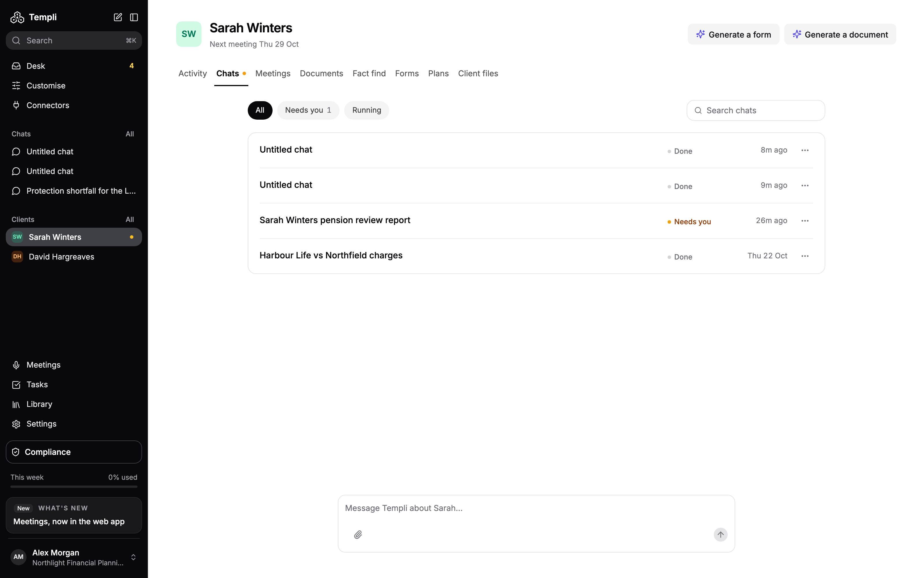Screen dimensions: 924x578
Task: Open the Fact find tab
Action: [369, 73]
